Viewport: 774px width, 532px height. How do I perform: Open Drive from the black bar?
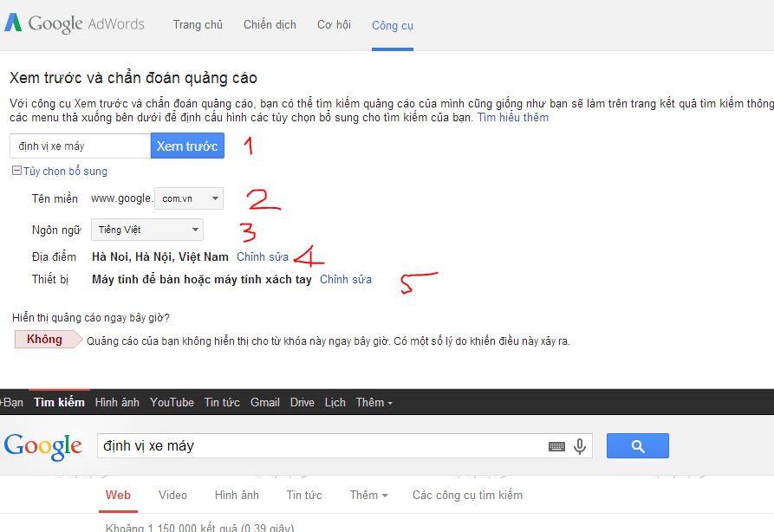coord(302,402)
